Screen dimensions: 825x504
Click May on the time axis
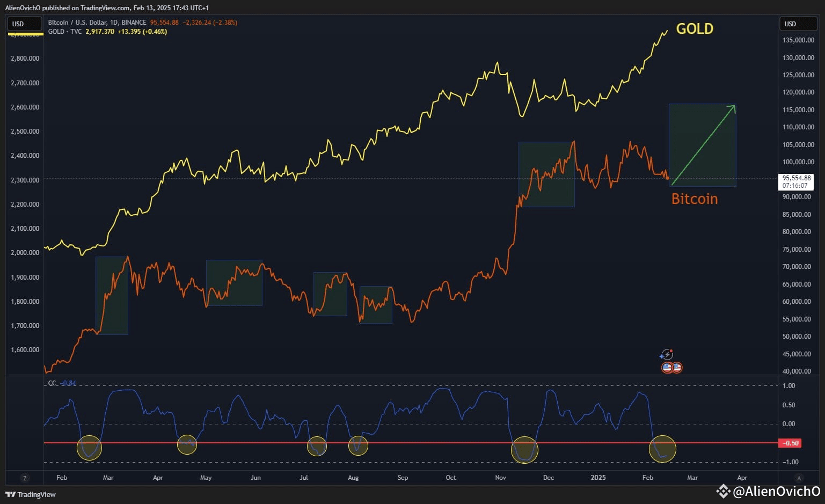pyautogui.click(x=206, y=478)
